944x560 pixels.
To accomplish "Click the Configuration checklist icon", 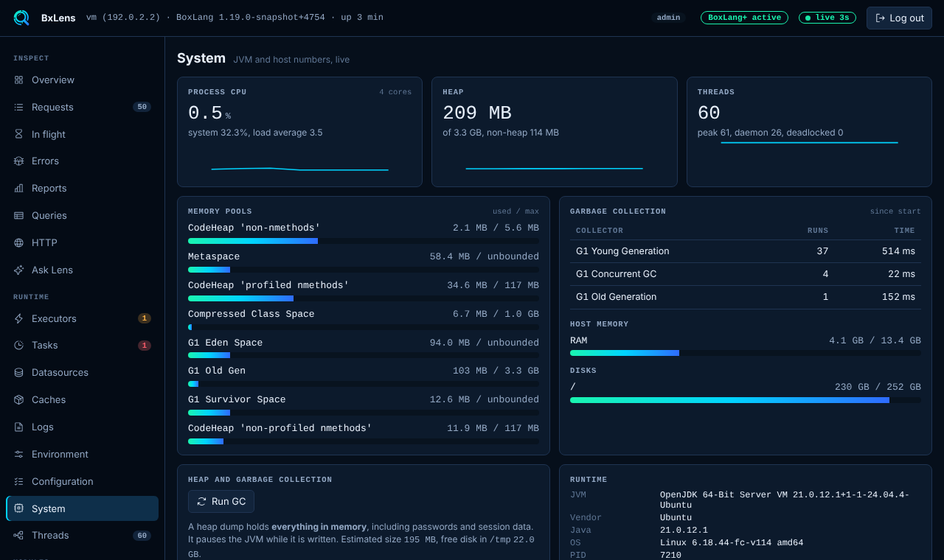I will coord(18,481).
